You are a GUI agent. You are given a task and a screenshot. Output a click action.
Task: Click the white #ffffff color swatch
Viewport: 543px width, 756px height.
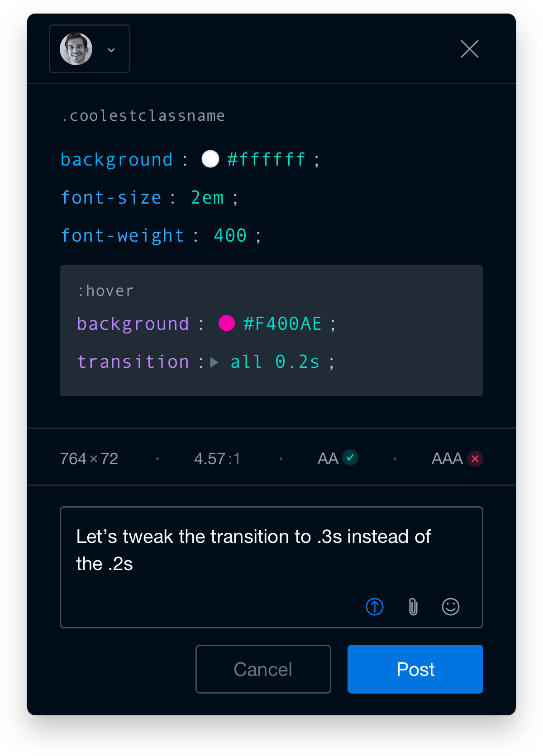(x=210, y=159)
